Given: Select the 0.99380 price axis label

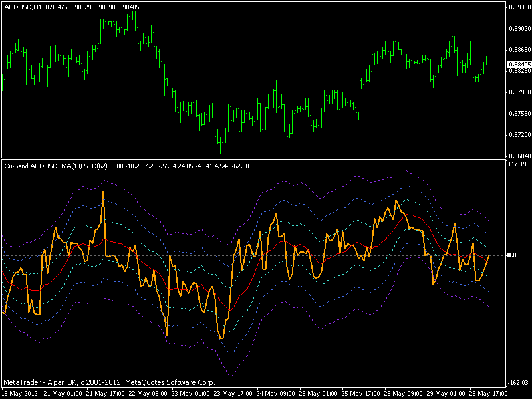Looking at the screenshot, I should (519, 7).
